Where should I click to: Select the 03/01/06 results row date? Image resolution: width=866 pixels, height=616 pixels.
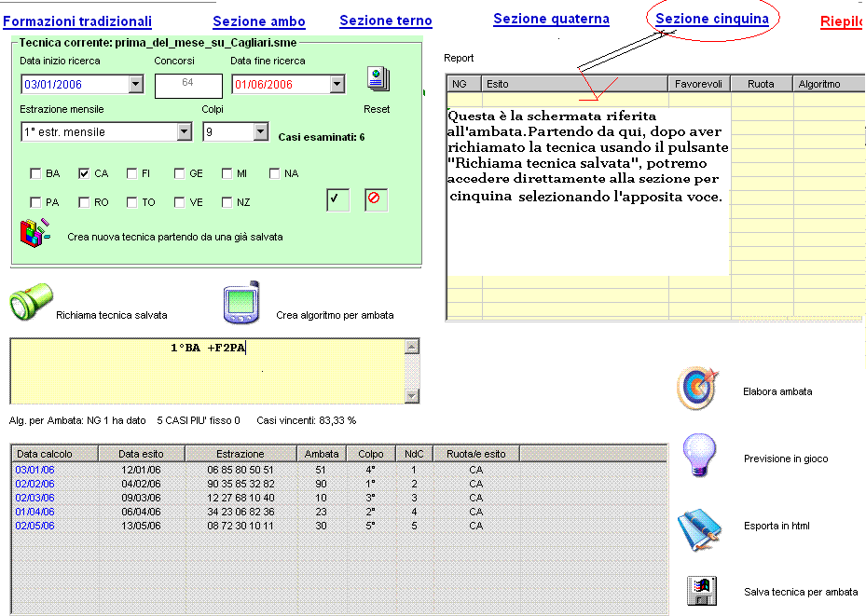(x=34, y=470)
